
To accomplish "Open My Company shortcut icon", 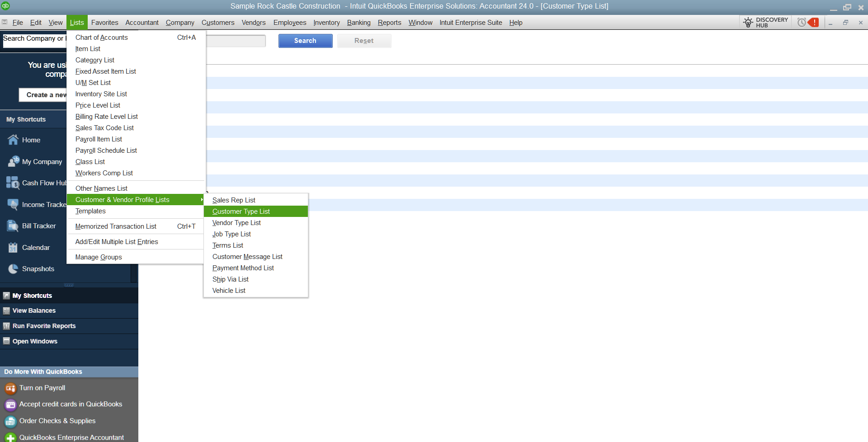I will tap(13, 161).
